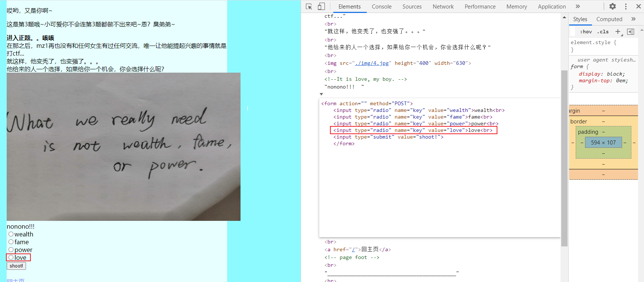This screenshot has width=644, height=282.
Task: Choose the love radio option
Action: [11, 258]
